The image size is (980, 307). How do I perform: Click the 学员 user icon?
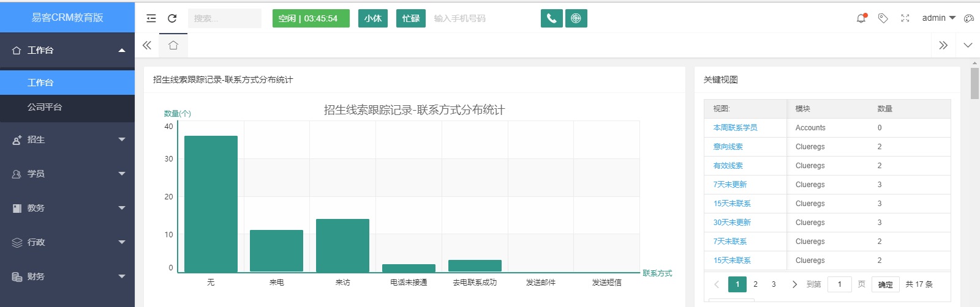17,174
